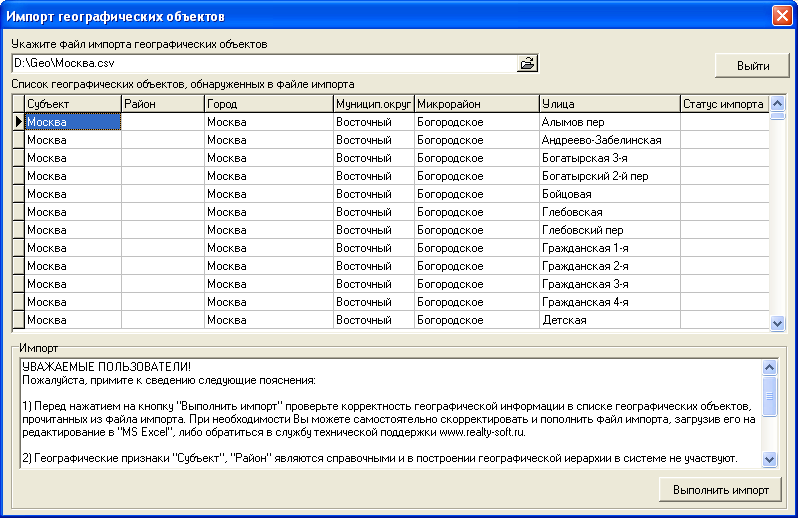Select Восточный cell in Андреево-Забелинская row
The height and width of the screenshot is (518, 798).
point(374,140)
